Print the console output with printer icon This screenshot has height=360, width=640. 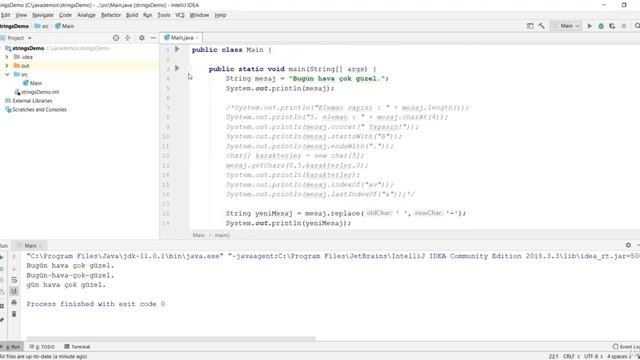pyautogui.click(x=14, y=302)
